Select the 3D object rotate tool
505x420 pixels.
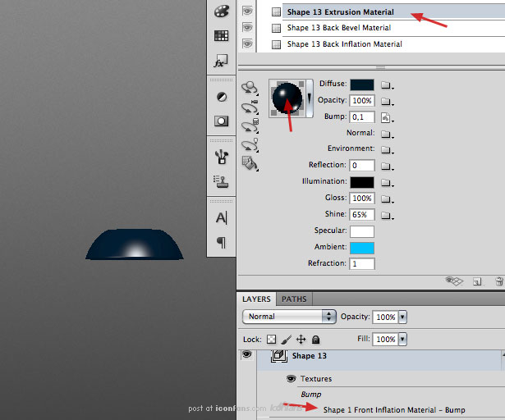pyautogui.click(x=250, y=88)
